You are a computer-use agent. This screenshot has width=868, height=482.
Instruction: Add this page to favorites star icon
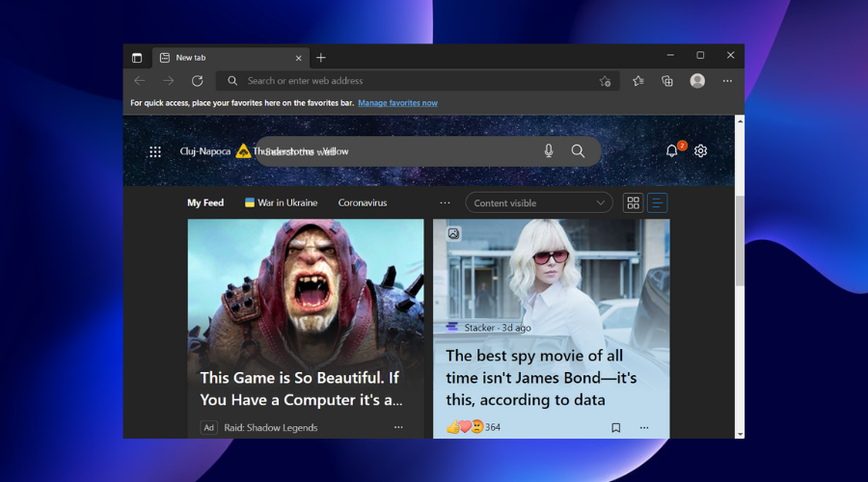(x=605, y=81)
